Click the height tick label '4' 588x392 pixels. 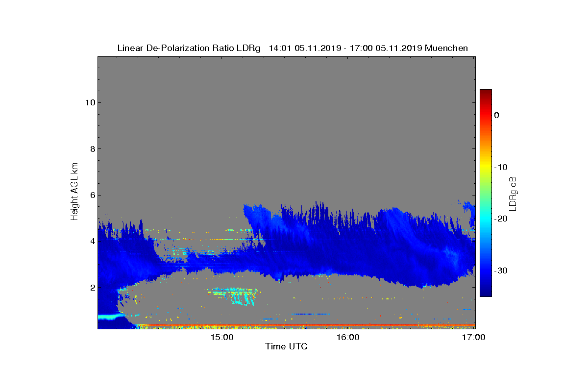pos(92,241)
